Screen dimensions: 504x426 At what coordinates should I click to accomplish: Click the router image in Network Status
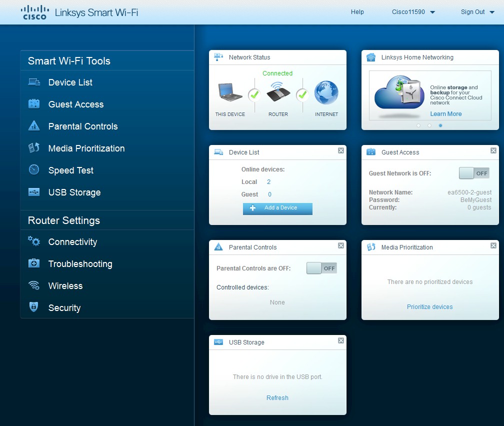tap(278, 91)
